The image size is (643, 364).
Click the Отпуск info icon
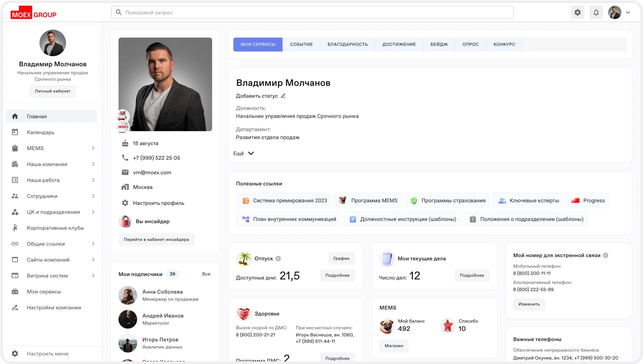tap(278, 258)
